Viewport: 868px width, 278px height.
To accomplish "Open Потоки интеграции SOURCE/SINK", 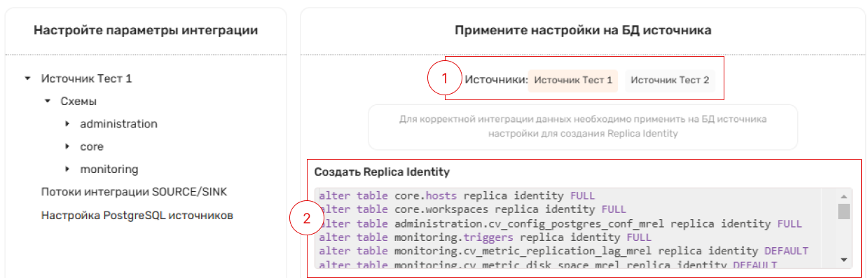I will 134,192.
